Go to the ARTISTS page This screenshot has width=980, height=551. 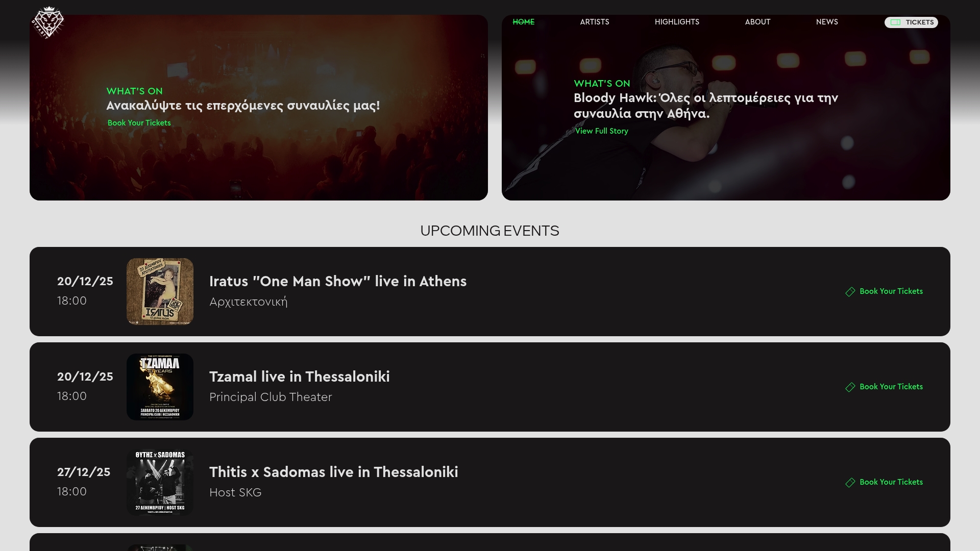(x=594, y=22)
